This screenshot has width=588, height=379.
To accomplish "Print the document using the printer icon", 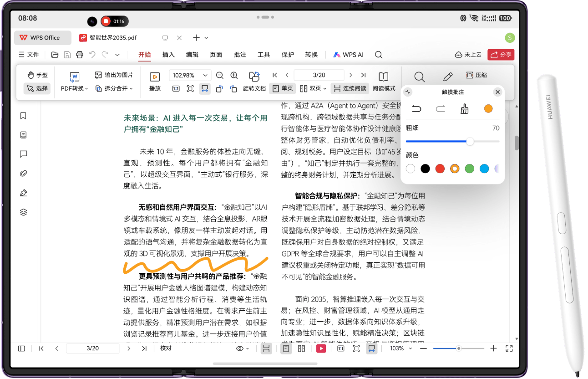I will pos(80,55).
